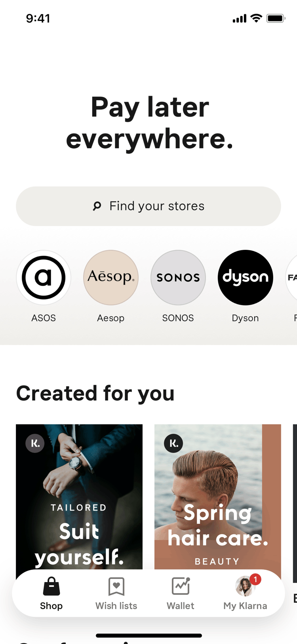Tap the Shop bag icon
This screenshot has height=644, width=297.
(51, 586)
